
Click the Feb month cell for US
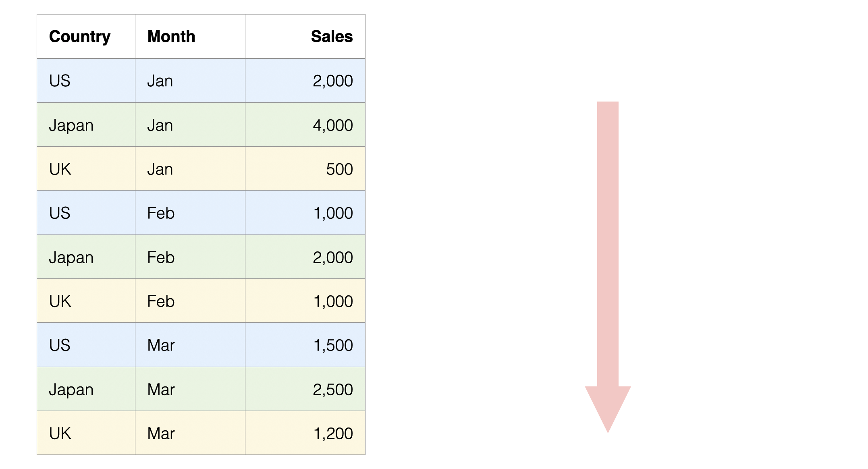[161, 213]
